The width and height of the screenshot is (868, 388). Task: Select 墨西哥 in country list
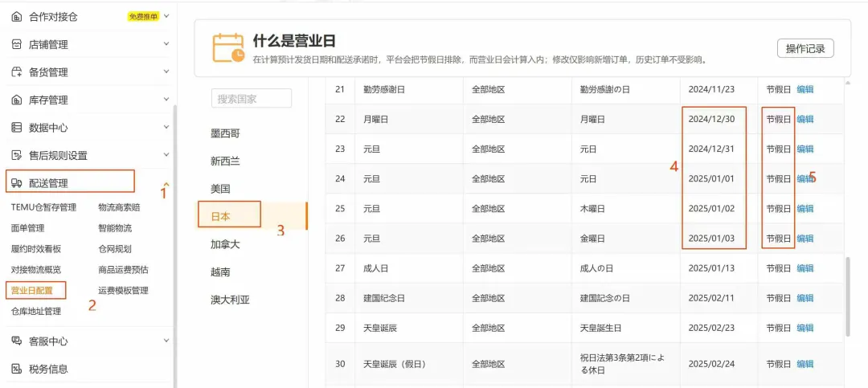click(225, 133)
